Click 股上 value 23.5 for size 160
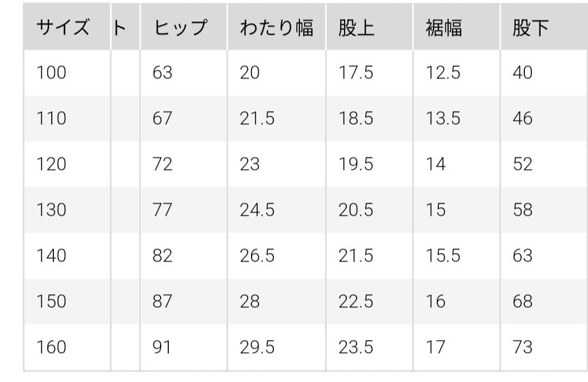 (x=356, y=347)
